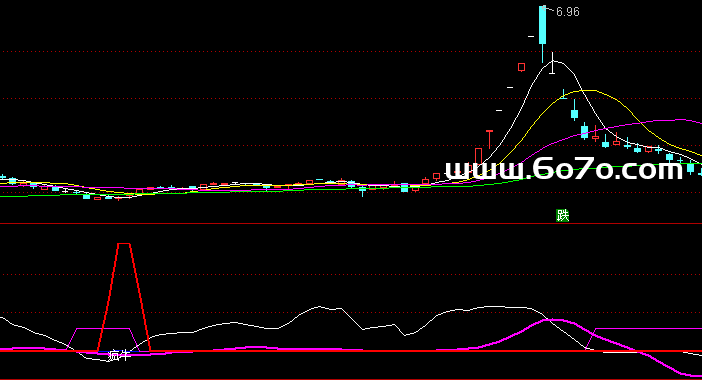702x380 pixels.
Task: Select the white candlestick under the peak
Action: pos(552,63)
